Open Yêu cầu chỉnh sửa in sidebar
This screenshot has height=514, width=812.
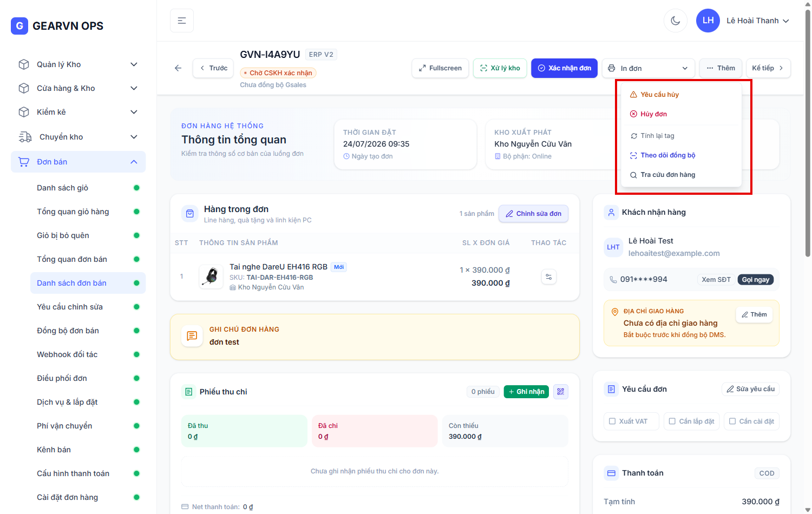tap(88, 307)
